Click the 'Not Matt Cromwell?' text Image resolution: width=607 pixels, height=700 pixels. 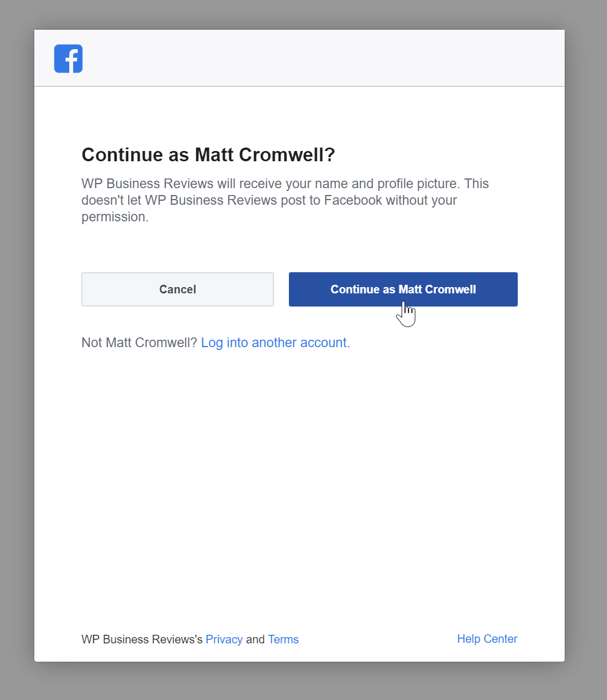pyautogui.click(x=140, y=343)
